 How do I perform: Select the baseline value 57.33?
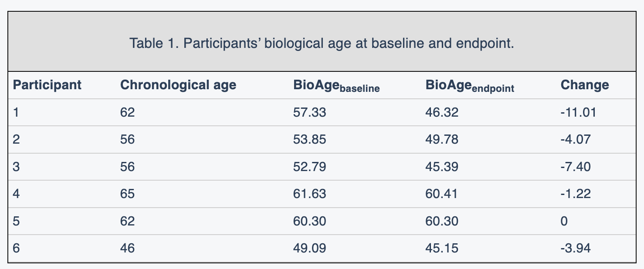pos(310,113)
